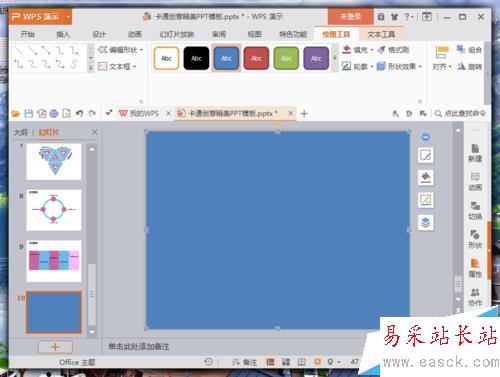This screenshot has height=377, width=500.
Task: Click the Print Preview icon
Action: (66, 114)
